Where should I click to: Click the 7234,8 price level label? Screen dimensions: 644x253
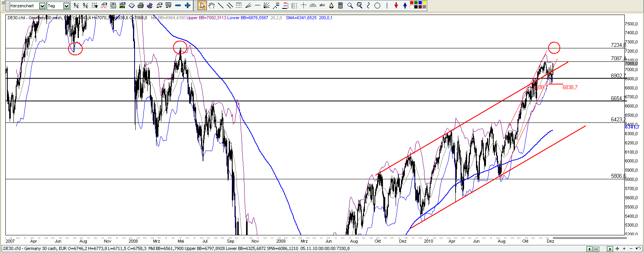pos(618,45)
